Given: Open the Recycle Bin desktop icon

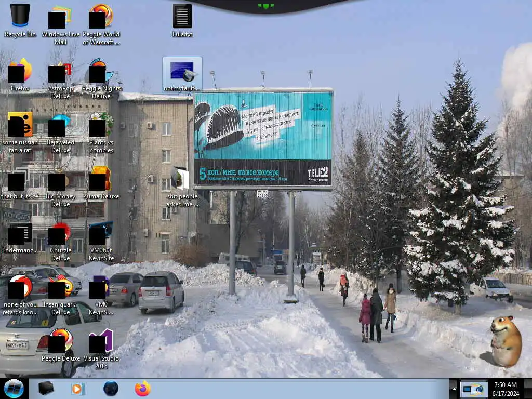Looking at the screenshot, I should click(x=20, y=20).
